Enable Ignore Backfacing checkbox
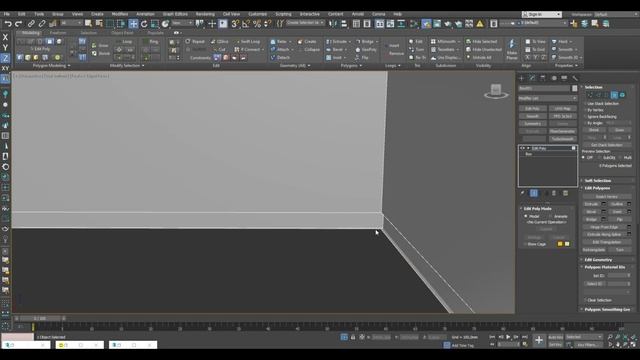640x360 pixels. click(x=599, y=117)
